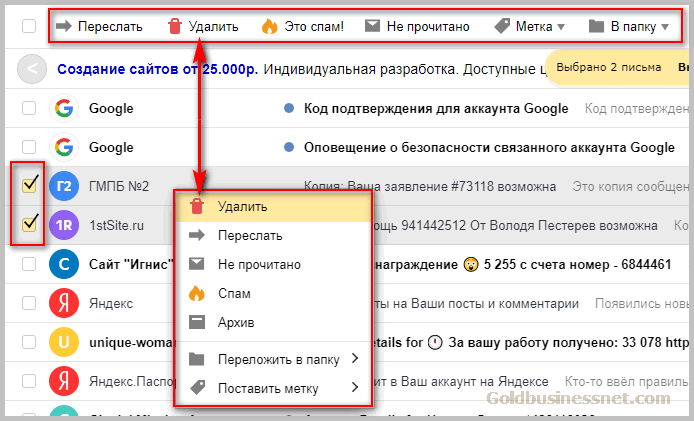Screen dimensions: 694x421
Task: Click Удалить button in top toolbar
Action: pyautogui.click(x=203, y=27)
